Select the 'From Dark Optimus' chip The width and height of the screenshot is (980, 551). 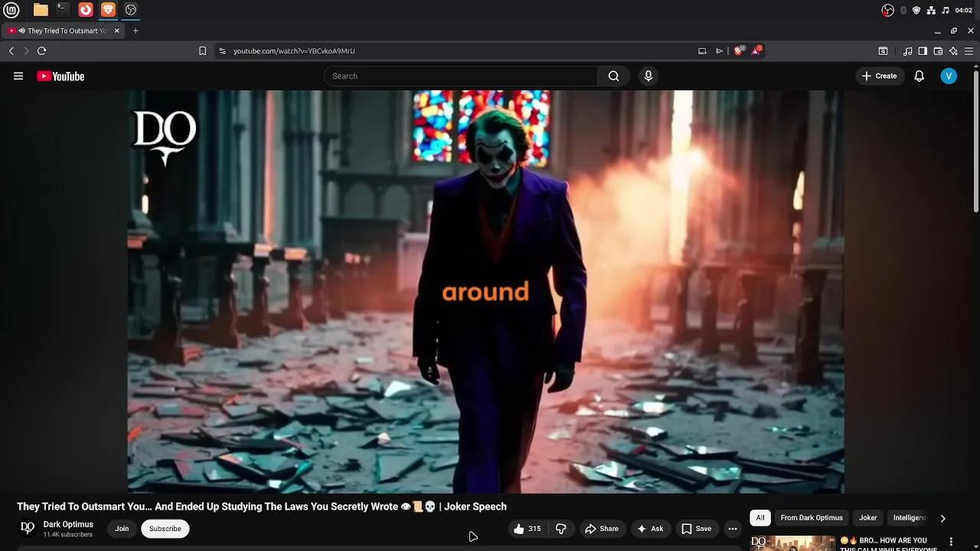pyautogui.click(x=812, y=518)
